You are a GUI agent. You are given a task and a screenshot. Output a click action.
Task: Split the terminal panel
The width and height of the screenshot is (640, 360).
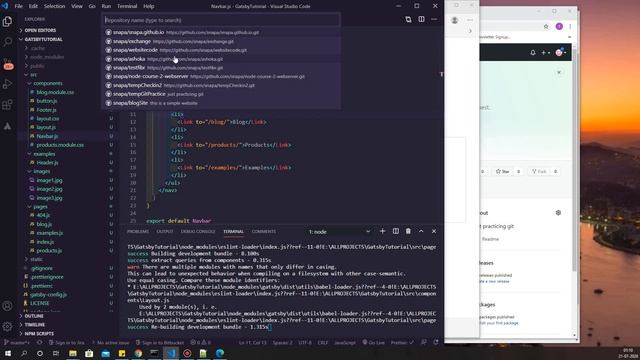[396, 231]
